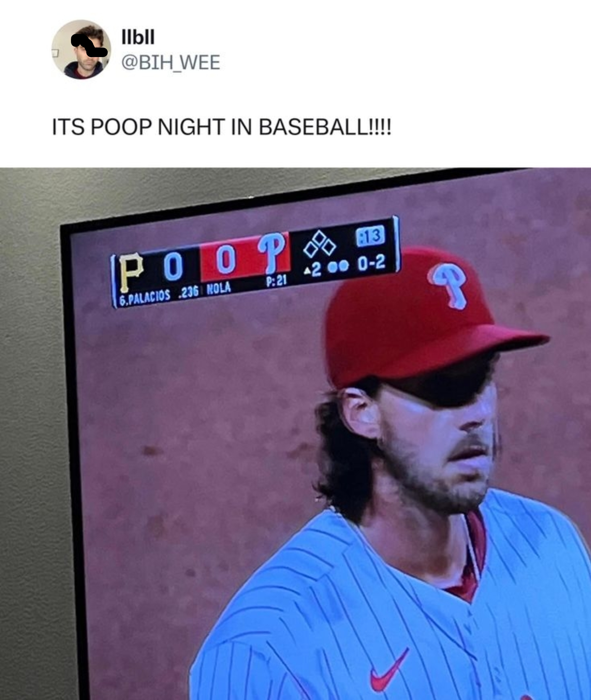Select the base runner diamonds indicator

319,244
